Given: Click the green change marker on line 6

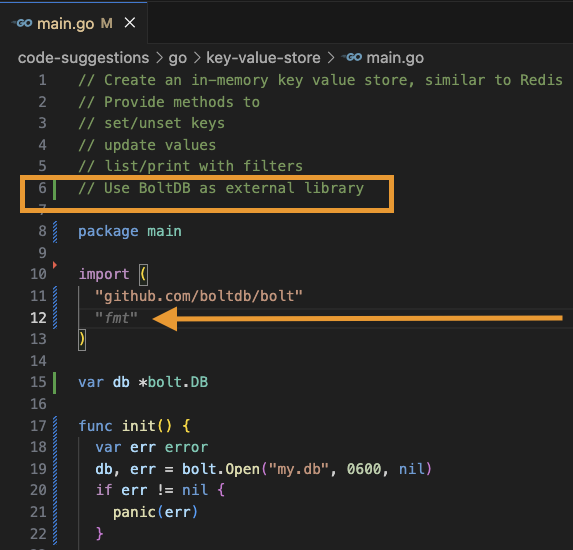Looking at the screenshot, I should pyautogui.click(x=54, y=190).
